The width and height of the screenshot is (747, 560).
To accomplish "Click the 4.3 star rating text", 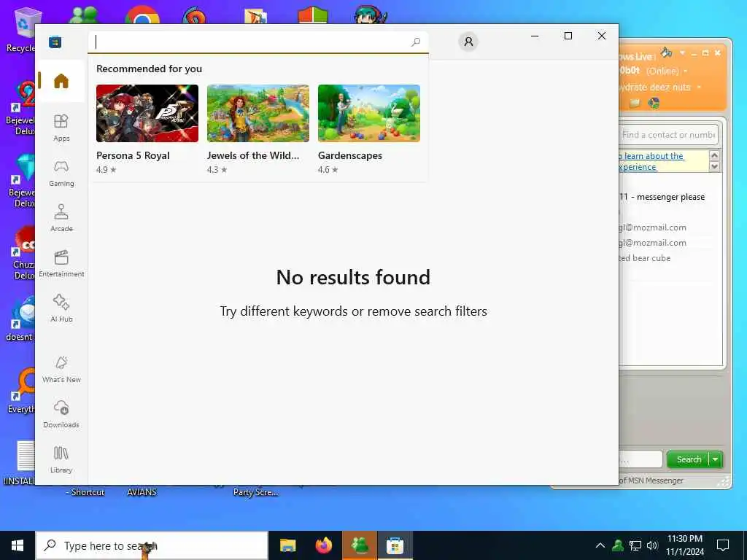I will tap(217, 169).
